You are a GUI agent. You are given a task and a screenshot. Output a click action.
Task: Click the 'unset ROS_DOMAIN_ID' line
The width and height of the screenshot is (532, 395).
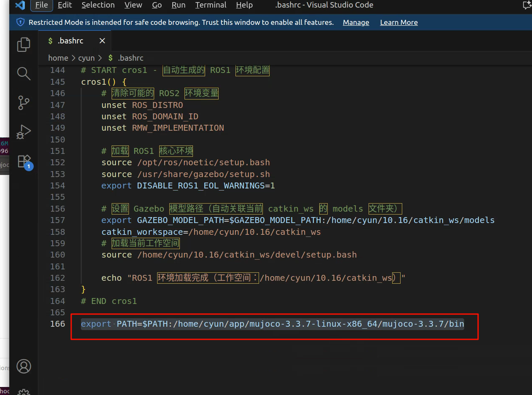(150, 116)
